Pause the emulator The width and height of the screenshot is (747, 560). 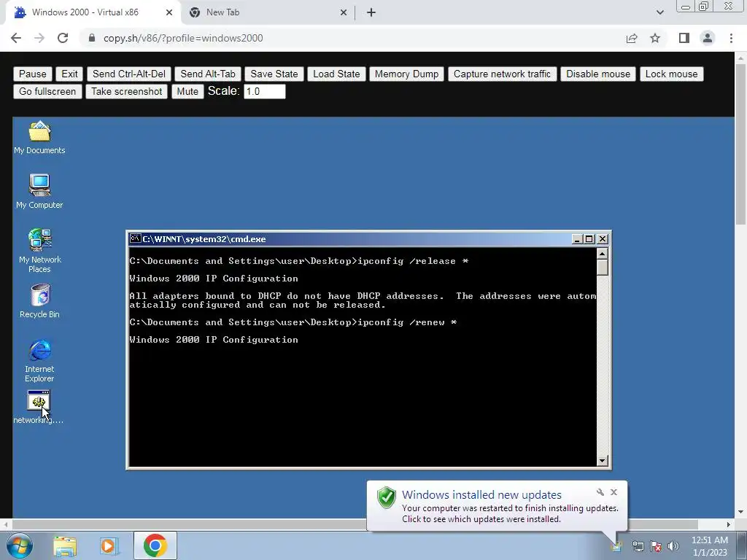[x=32, y=74]
